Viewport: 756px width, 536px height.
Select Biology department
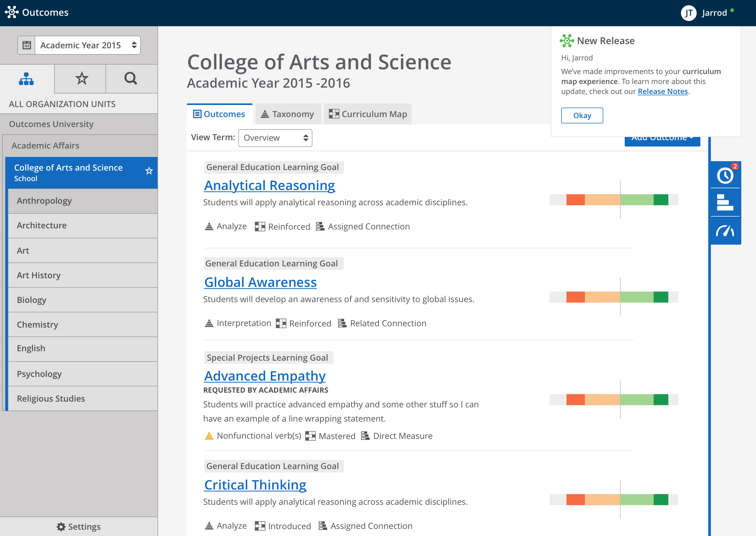pyautogui.click(x=83, y=300)
